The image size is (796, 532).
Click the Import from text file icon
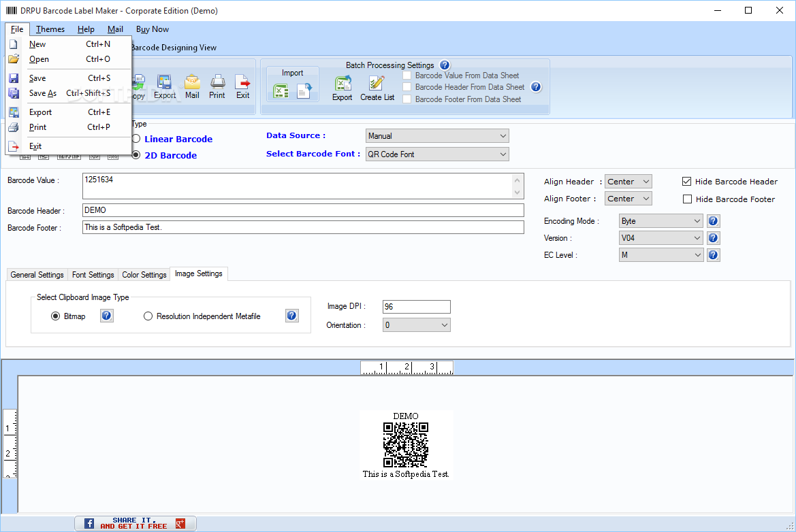pyautogui.click(x=304, y=90)
